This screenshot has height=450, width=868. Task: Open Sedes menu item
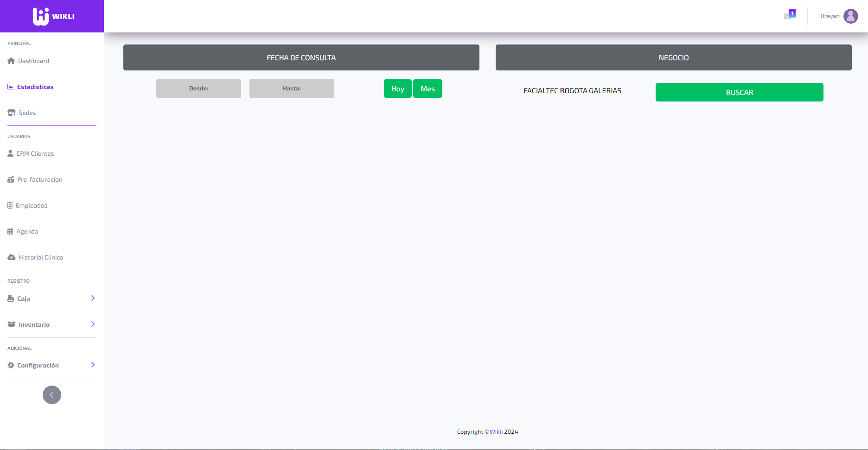coord(27,113)
